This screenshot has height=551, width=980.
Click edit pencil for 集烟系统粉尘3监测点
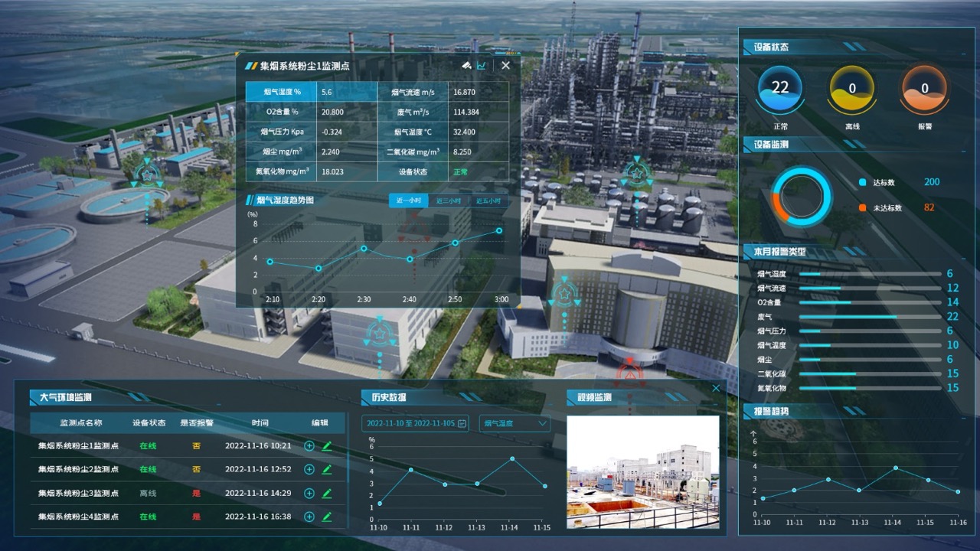pos(327,493)
